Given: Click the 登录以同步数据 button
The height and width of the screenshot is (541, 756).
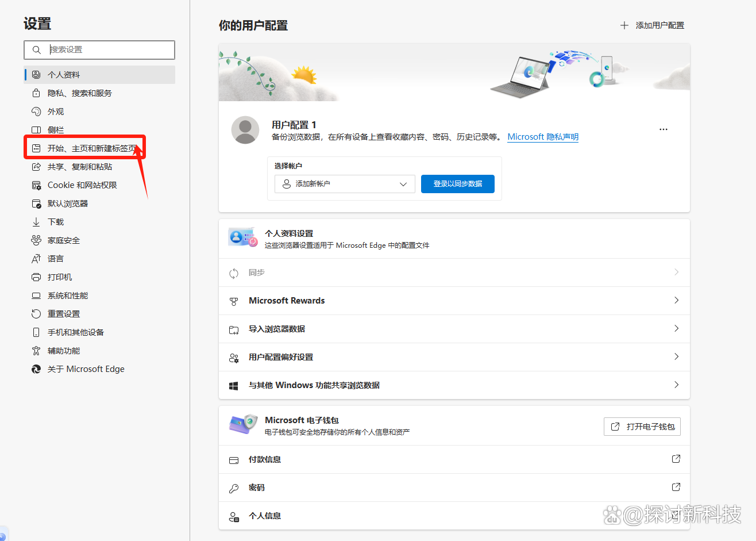Looking at the screenshot, I should coord(458,184).
